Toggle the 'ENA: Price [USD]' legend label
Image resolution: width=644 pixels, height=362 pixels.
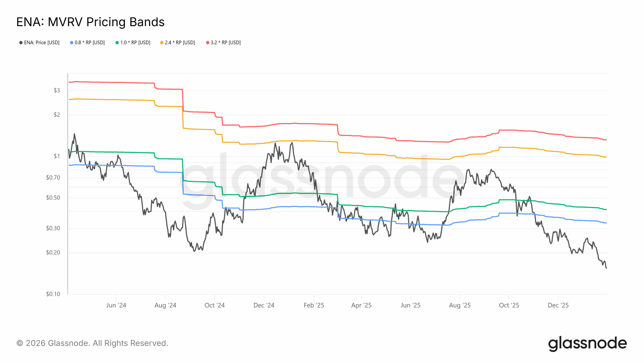click(42, 43)
